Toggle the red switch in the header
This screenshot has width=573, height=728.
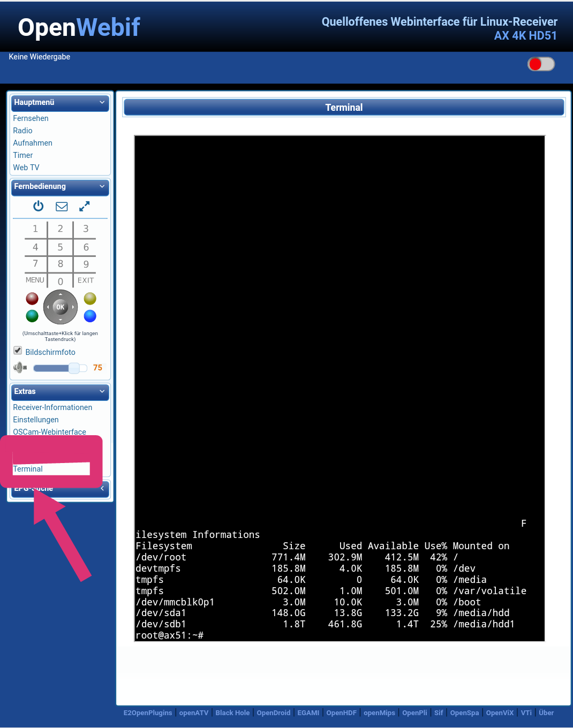pos(541,64)
